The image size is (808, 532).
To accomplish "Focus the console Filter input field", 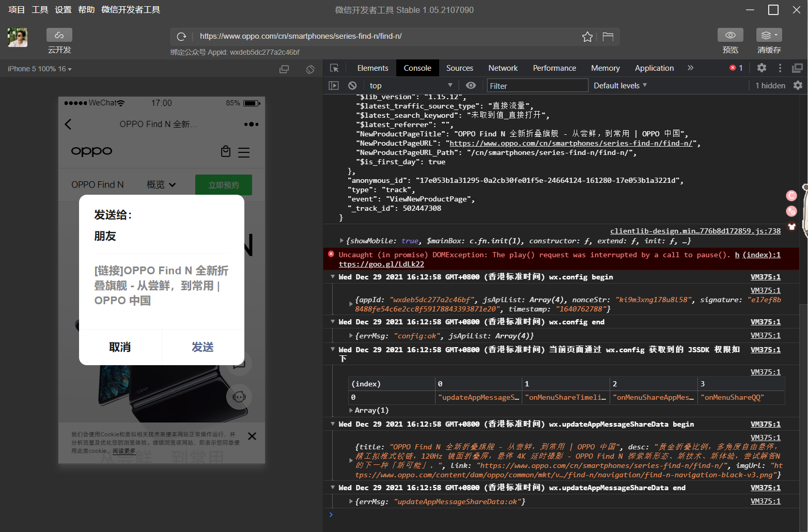I will tap(537, 86).
